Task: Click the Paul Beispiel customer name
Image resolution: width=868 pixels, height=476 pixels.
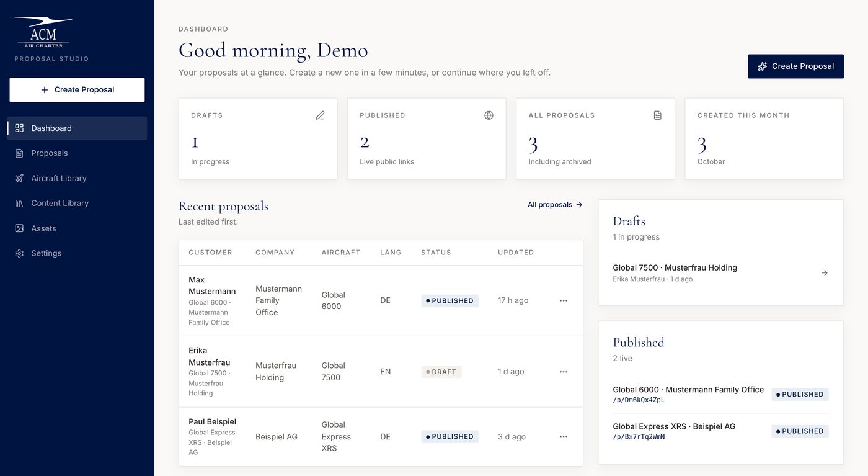Action: pos(212,421)
